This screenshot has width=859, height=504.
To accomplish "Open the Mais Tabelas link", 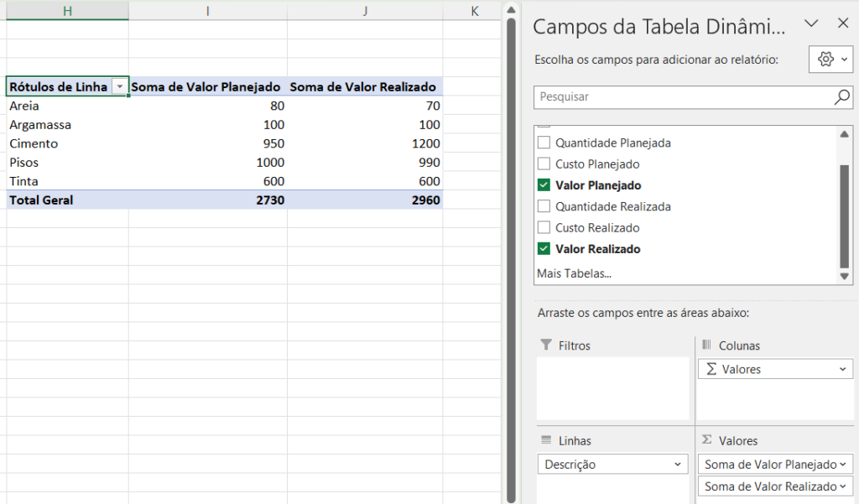I will tap(574, 273).
